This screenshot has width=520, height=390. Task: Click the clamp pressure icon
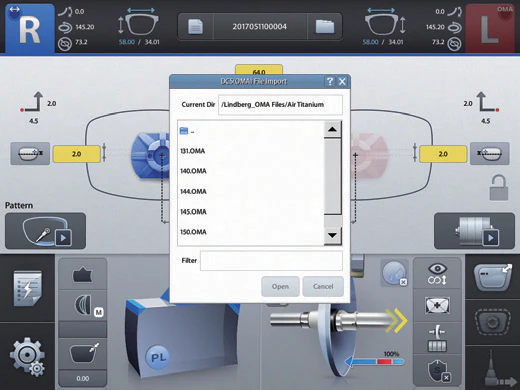pyautogui.click(x=437, y=339)
